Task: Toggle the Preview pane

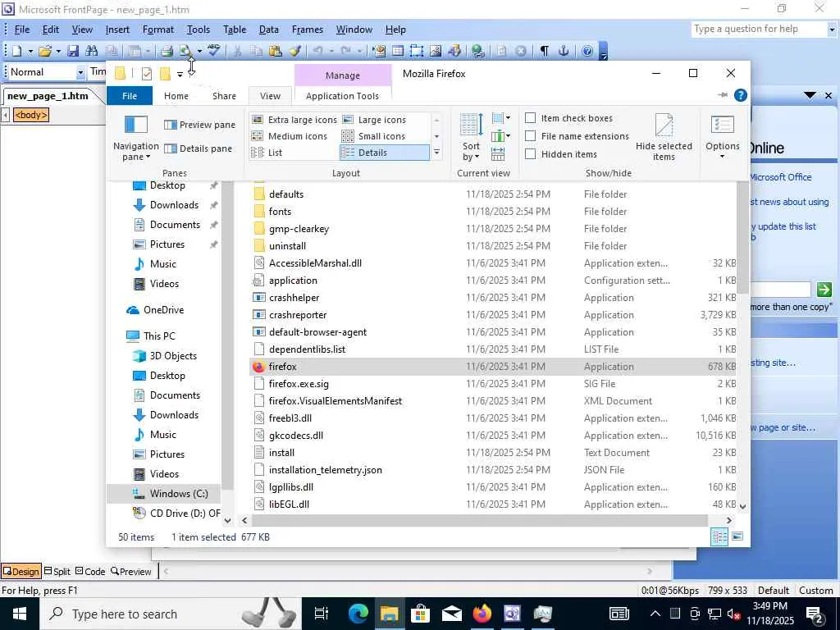Action: click(200, 125)
